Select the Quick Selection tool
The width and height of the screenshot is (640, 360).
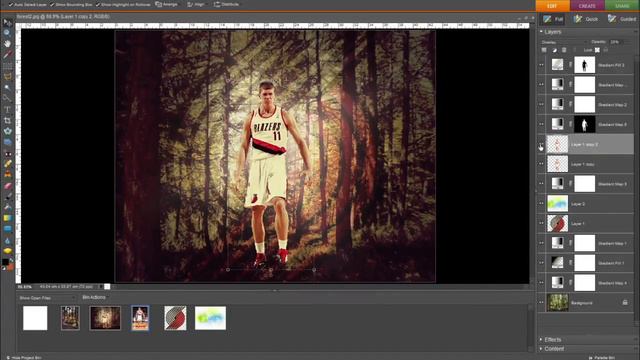point(7,98)
